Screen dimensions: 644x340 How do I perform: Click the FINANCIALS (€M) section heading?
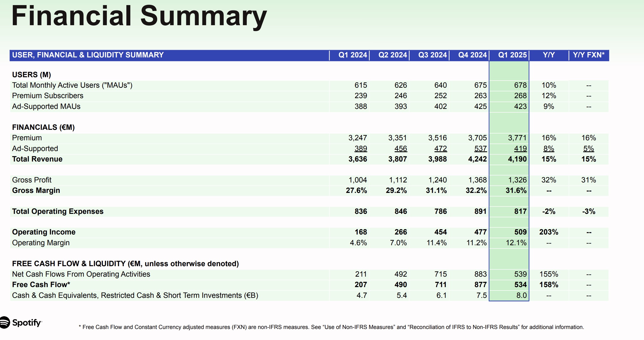[43, 127]
